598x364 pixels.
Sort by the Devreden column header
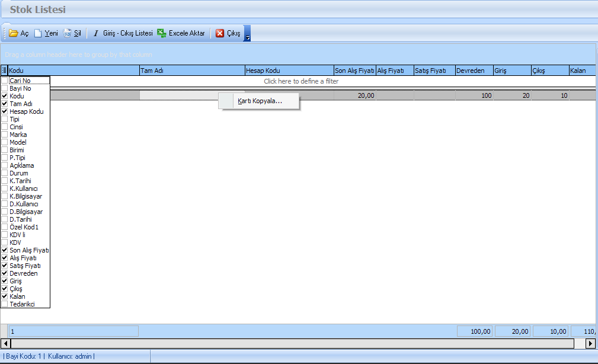point(474,71)
